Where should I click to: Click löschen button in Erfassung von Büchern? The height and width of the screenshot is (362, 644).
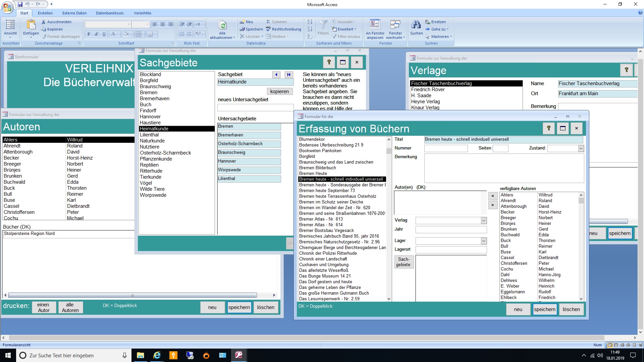coord(571,309)
